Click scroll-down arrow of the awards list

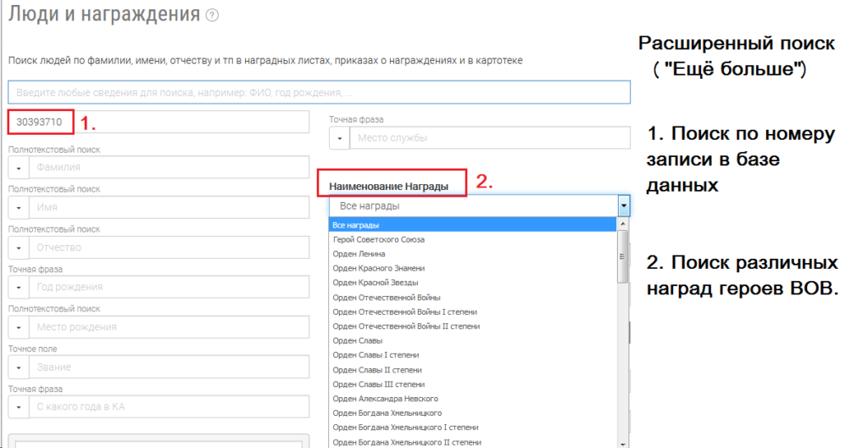pyautogui.click(x=624, y=443)
